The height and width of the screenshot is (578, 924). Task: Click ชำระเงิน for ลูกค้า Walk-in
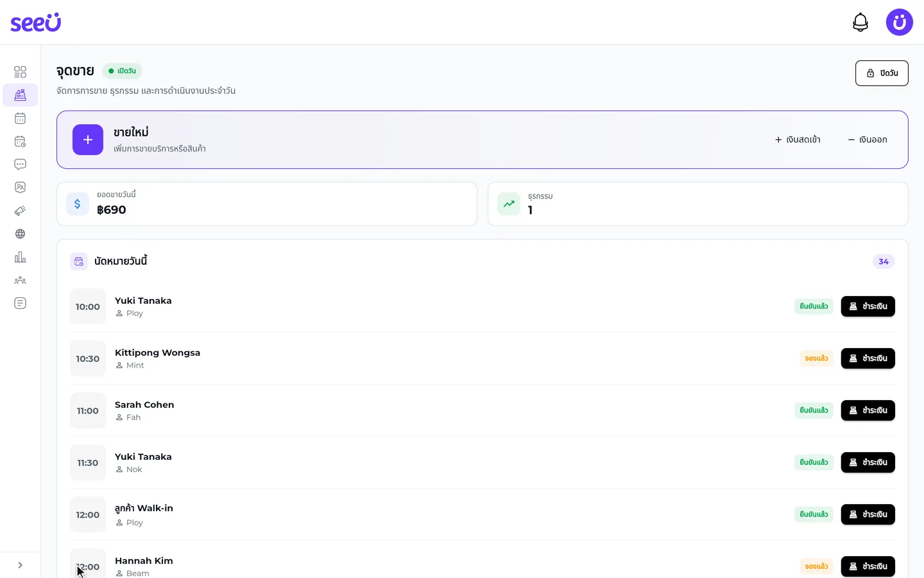point(868,514)
